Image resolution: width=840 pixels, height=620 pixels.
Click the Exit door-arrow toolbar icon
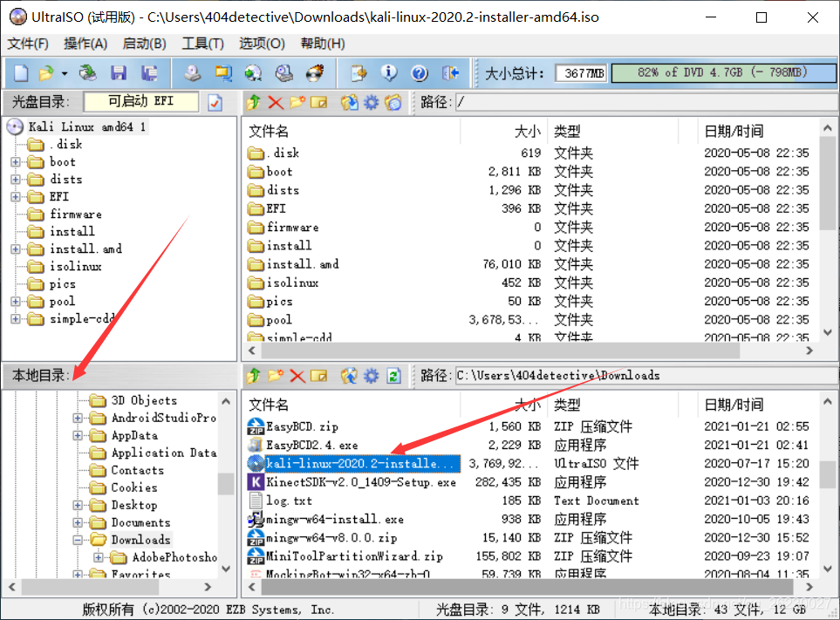click(x=451, y=73)
